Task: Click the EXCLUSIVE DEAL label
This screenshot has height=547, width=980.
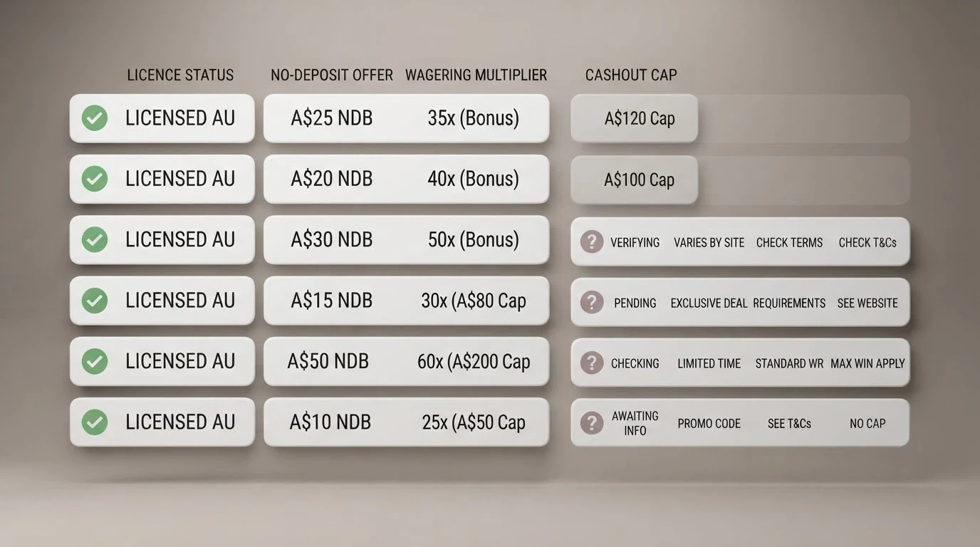Action: pyautogui.click(x=709, y=303)
